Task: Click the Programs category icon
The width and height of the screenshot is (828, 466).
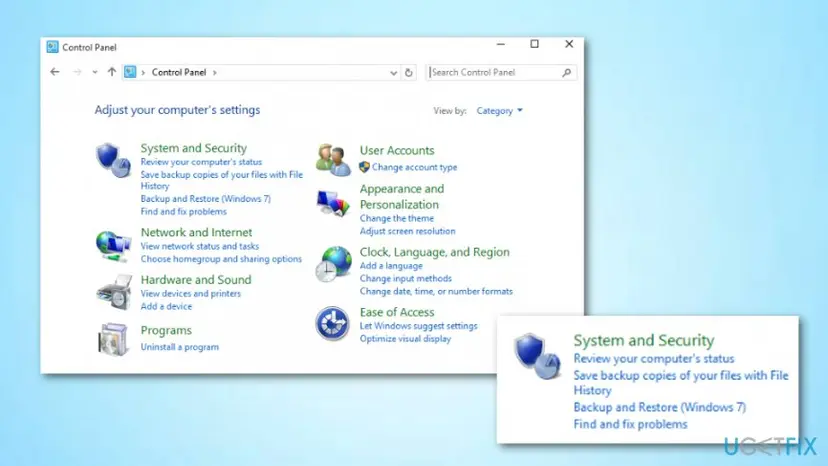Action: [114, 339]
